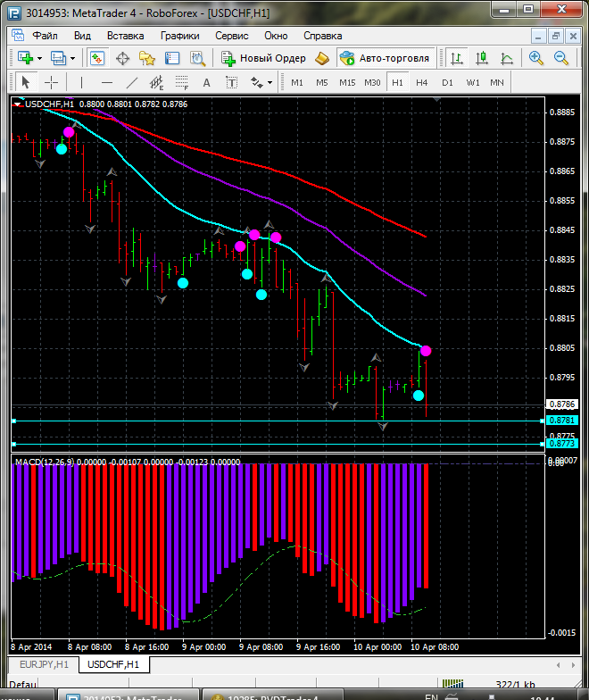
Task: Select the text tool marked A
Action: coord(207,82)
